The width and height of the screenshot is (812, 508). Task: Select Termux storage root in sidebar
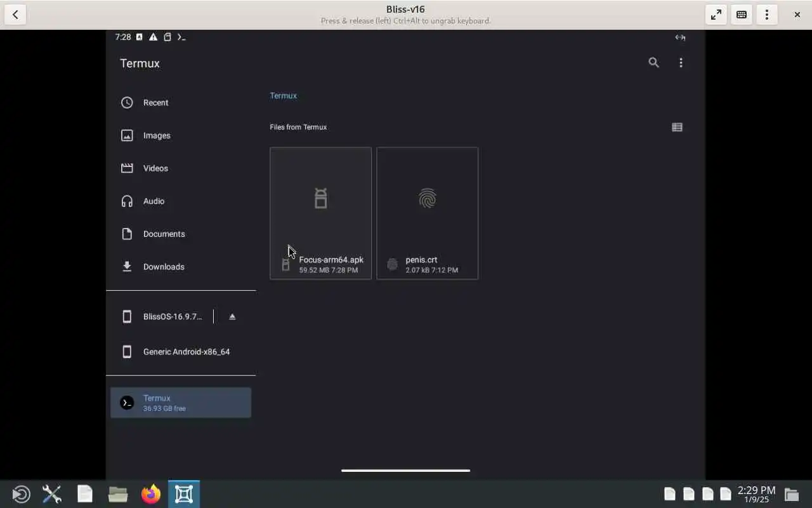pyautogui.click(x=181, y=403)
